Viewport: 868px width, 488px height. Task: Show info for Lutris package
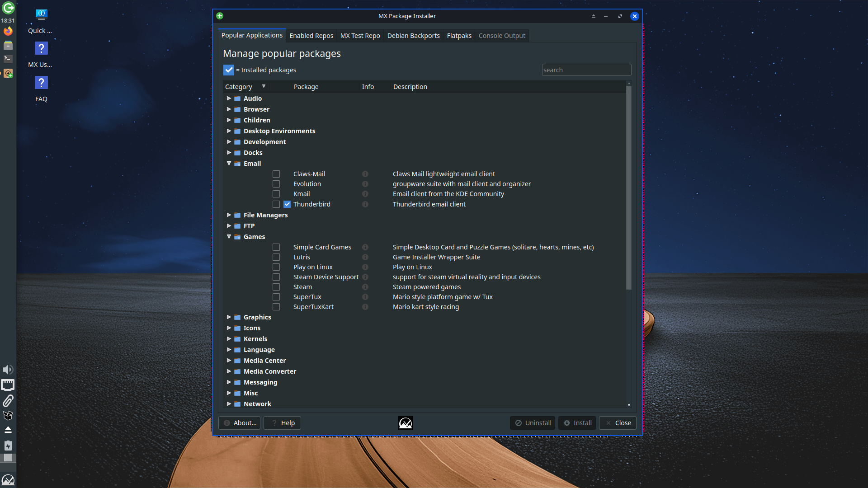[x=365, y=257]
